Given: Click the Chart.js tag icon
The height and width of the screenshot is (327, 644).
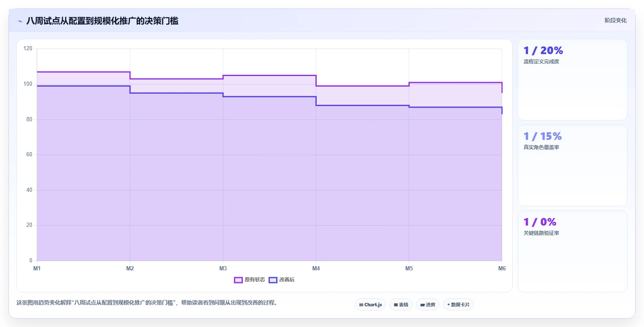Looking at the screenshot, I should [x=361, y=305].
